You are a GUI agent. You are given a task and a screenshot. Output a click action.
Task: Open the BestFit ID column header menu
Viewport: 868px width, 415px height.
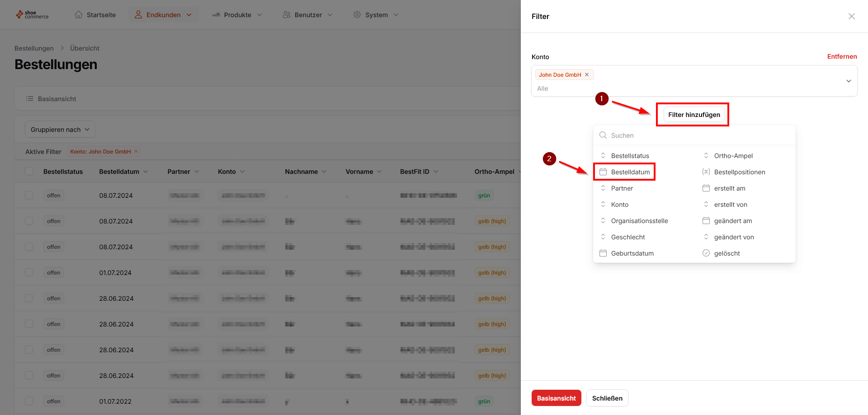(436, 172)
